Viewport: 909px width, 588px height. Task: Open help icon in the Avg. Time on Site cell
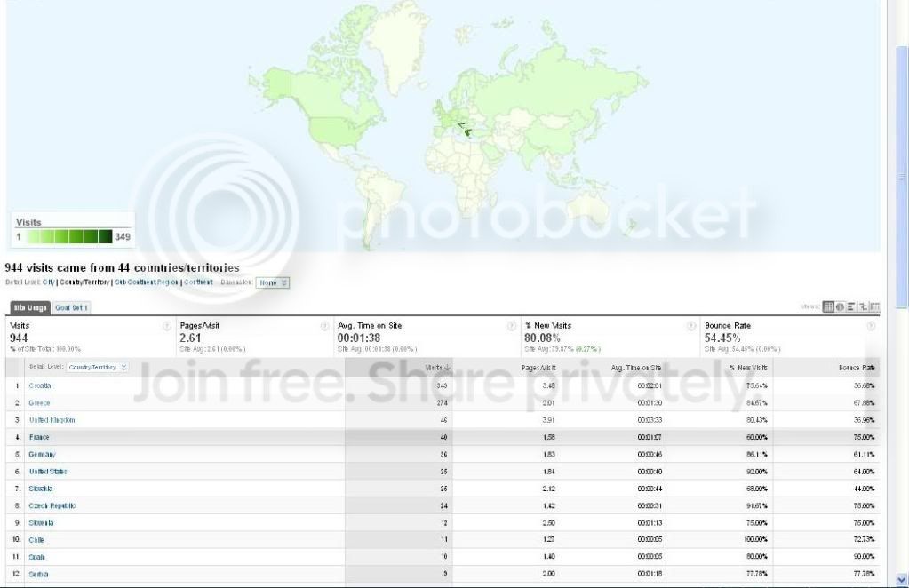point(511,326)
